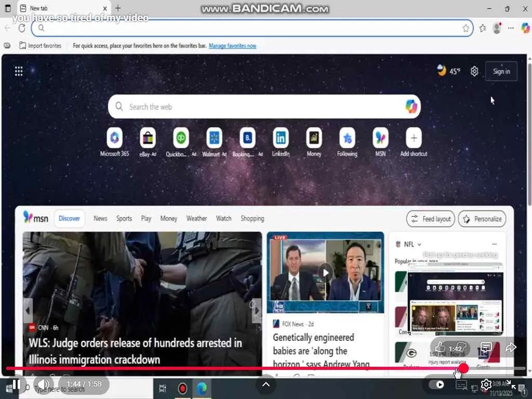The height and width of the screenshot is (399, 532).
Task: Click the Add shortcut plus tile
Action: [414, 138]
